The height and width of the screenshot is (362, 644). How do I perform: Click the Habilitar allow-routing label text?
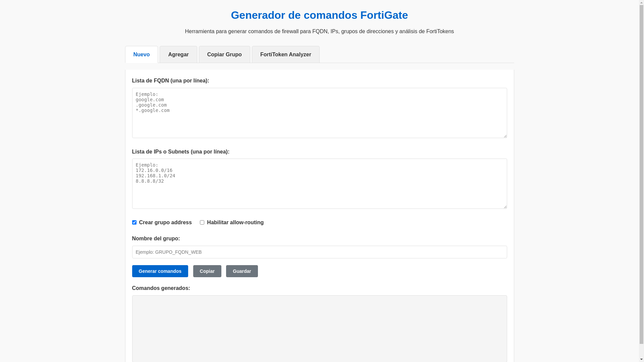(x=235, y=223)
